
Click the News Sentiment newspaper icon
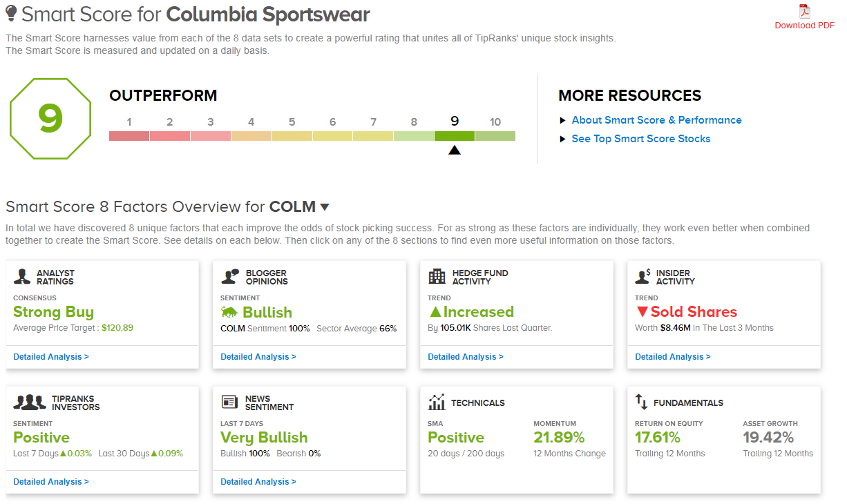pyautogui.click(x=229, y=403)
